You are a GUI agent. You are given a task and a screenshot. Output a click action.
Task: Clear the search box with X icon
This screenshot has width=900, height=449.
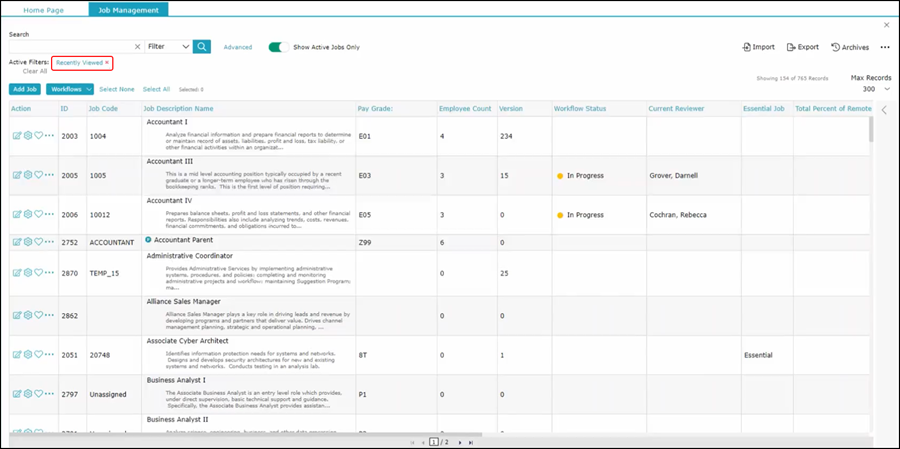[137, 46]
